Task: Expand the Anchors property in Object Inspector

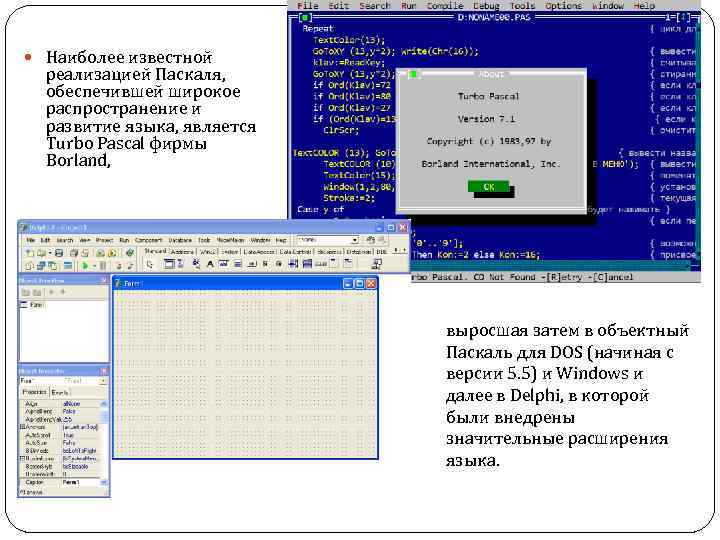Action: (x=21, y=427)
